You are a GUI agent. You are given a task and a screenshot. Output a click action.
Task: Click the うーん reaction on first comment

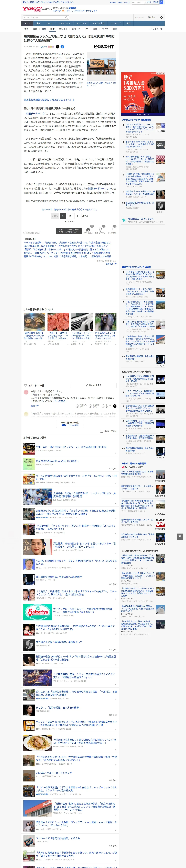pyautogui.click(x=106, y=406)
